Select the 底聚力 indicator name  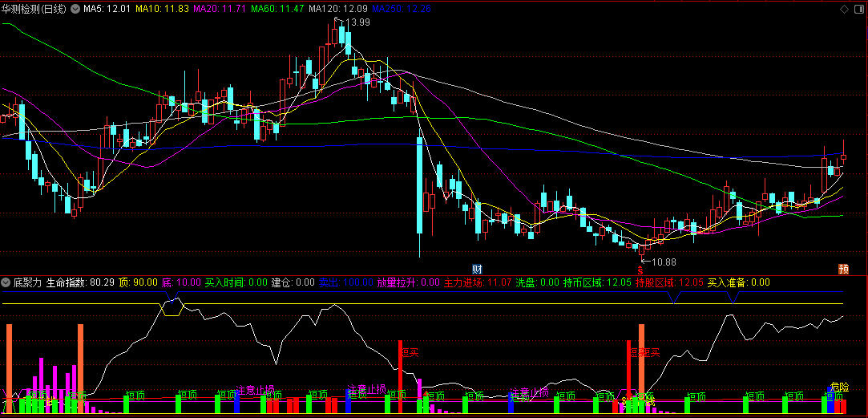coord(28,282)
